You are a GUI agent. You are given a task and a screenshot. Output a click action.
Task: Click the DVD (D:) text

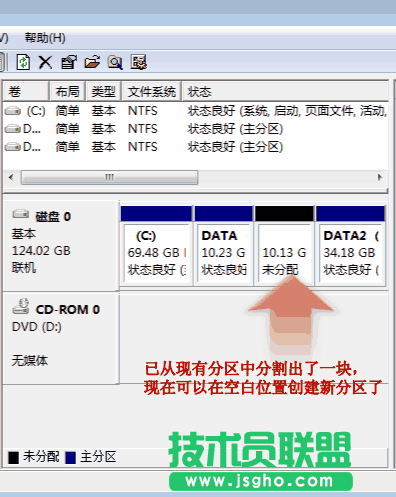coord(37,327)
